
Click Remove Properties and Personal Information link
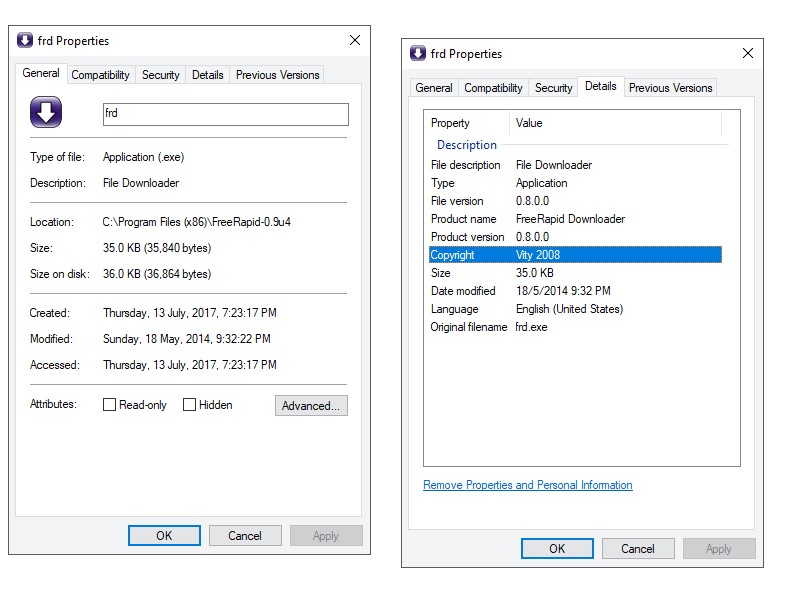(527, 485)
